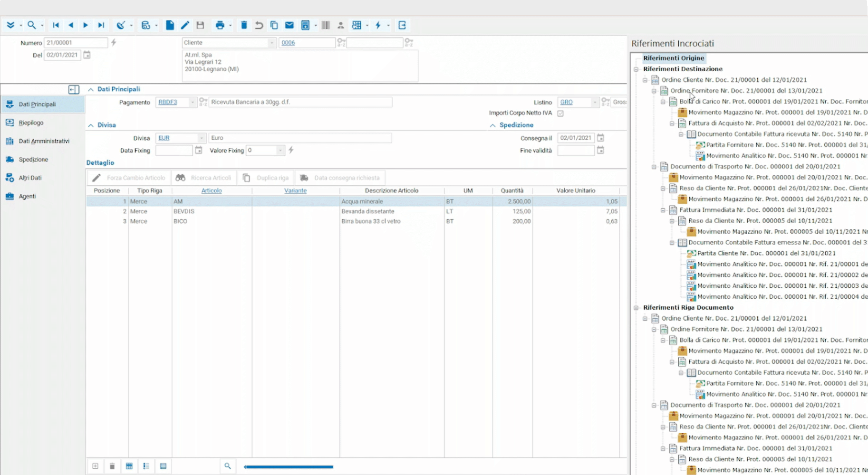Click the envelope email icon
The height and width of the screenshot is (475, 868).
click(289, 25)
